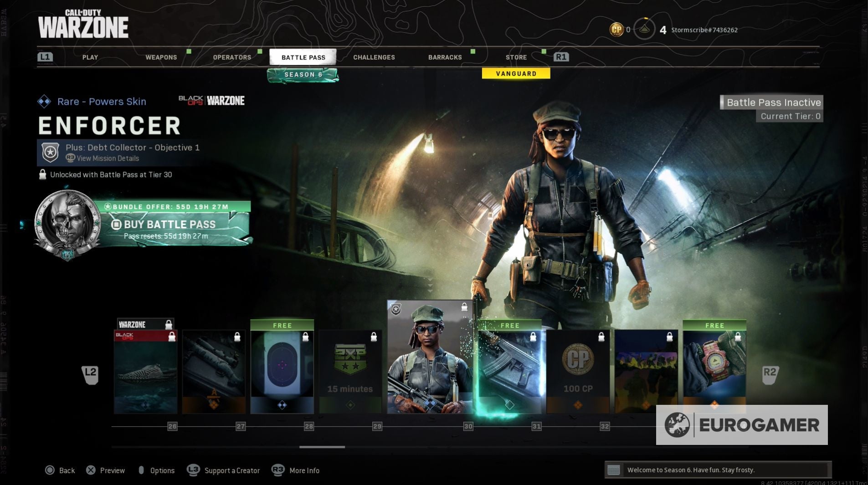The width and height of the screenshot is (868, 485).
Task: Open View Mission Details
Action: click(103, 158)
